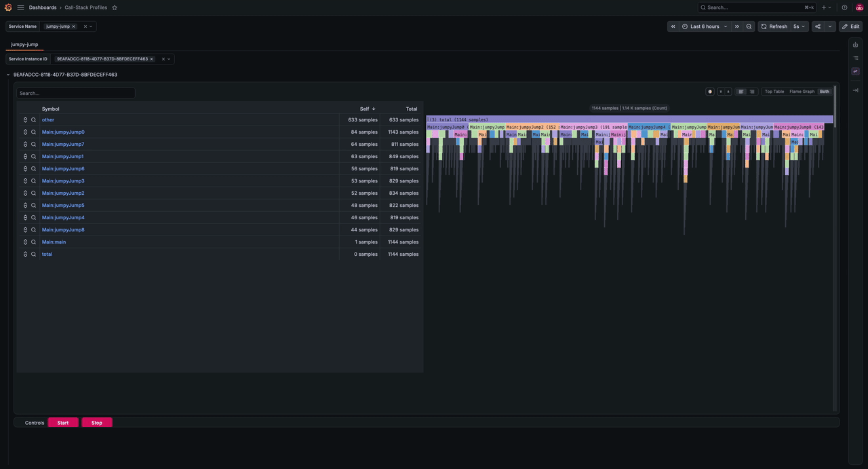
Task: Remove the service instance ID chip
Action: coord(151,59)
